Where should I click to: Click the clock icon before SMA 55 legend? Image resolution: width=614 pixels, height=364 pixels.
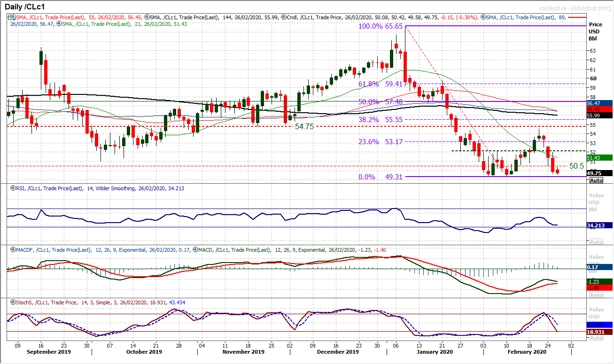14,16
